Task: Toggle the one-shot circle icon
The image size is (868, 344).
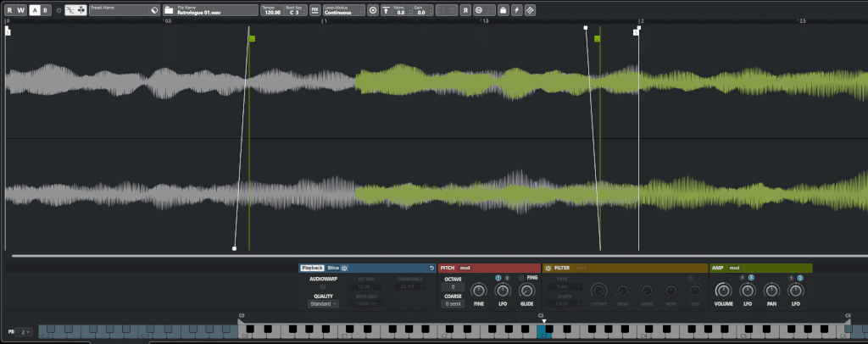Action: (x=373, y=10)
